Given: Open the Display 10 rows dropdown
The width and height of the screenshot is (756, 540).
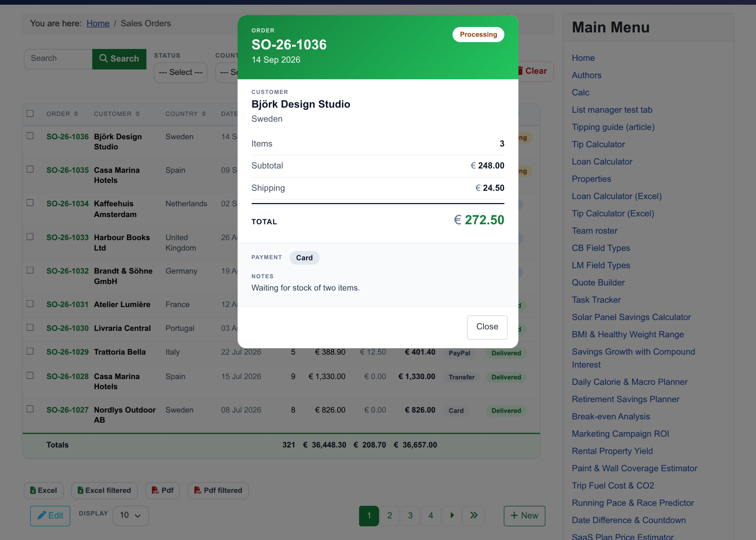Looking at the screenshot, I should click(131, 516).
